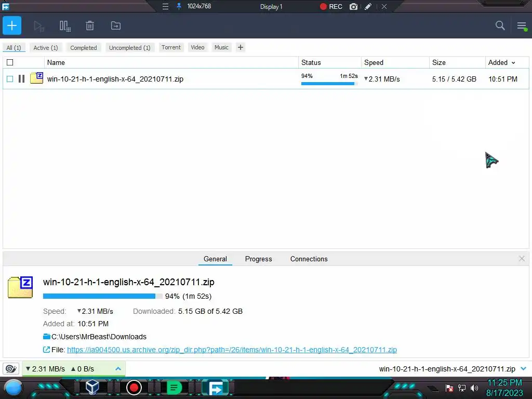
Task: Click the Delete trash can icon
Action: pos(89,26)
